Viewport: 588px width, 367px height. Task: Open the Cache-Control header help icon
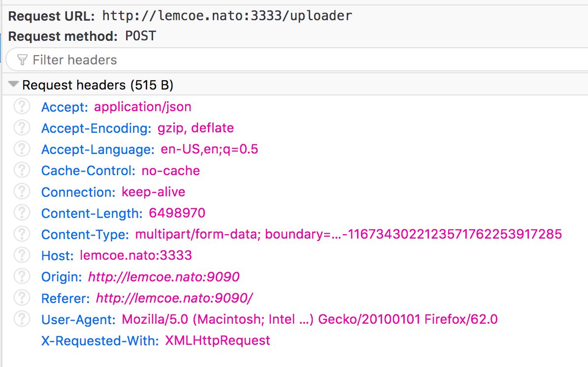[x=22, y=171]
